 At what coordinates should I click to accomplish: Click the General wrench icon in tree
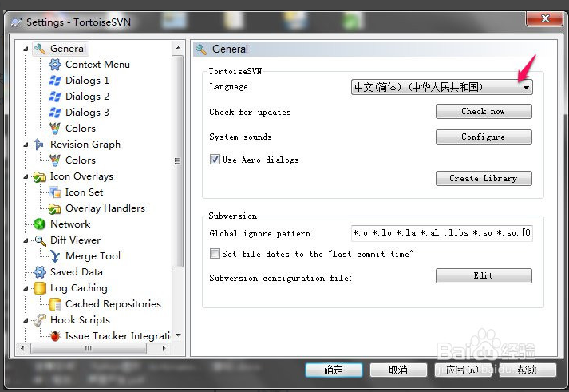click(x=39, y=49)
